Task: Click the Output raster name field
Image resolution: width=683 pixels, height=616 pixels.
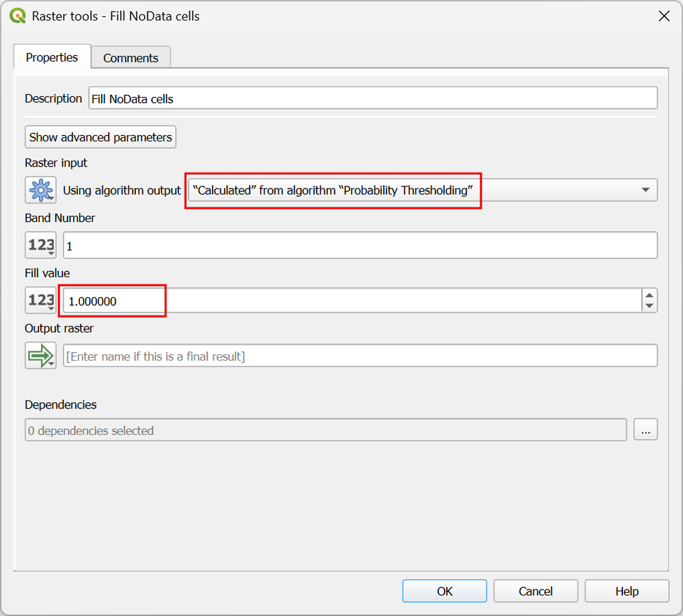Action: tap(360, 356)
